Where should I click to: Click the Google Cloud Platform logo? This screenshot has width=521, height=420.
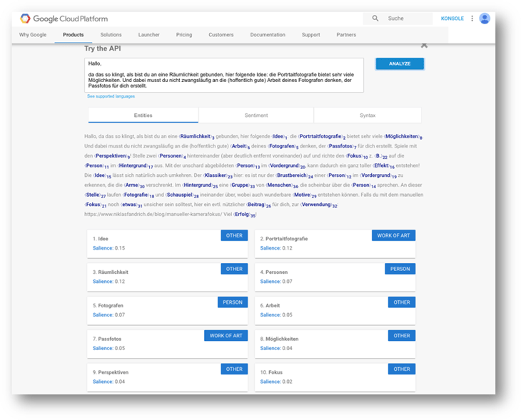64,19
